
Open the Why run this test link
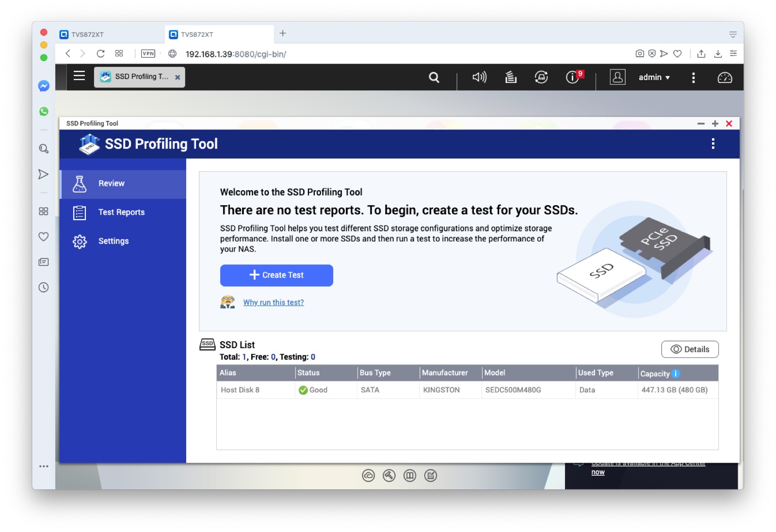click(x=274, y=303)
